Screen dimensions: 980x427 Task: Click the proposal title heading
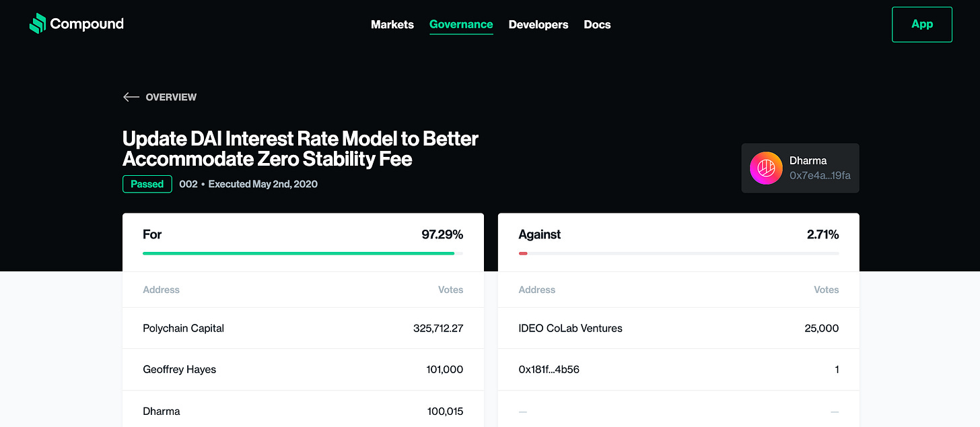300,149
